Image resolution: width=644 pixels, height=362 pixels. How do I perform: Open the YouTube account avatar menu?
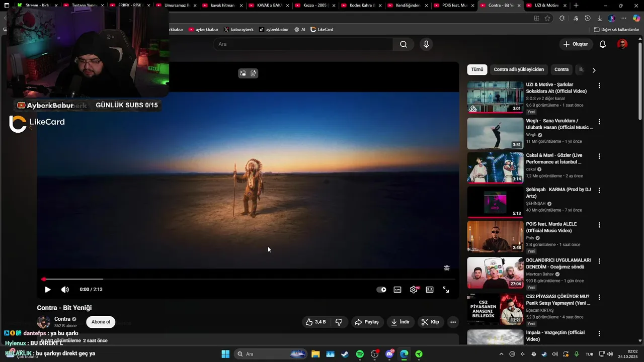pyautogui.click(x=622, y=44)
